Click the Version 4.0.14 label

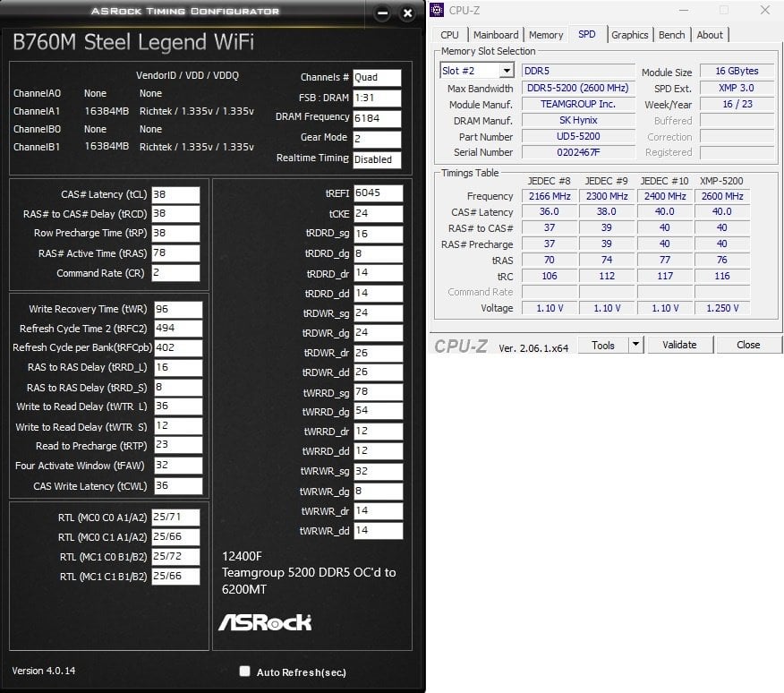[44, 671]
